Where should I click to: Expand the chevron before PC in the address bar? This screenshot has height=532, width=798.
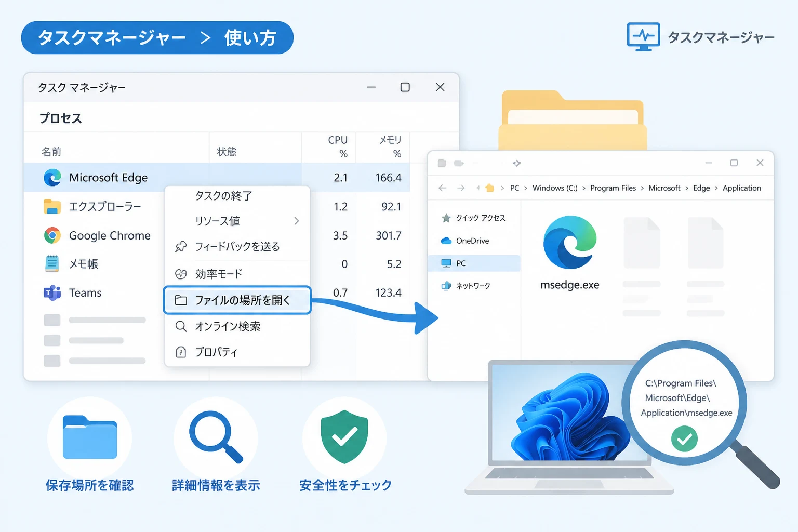(x=502, y=188)
